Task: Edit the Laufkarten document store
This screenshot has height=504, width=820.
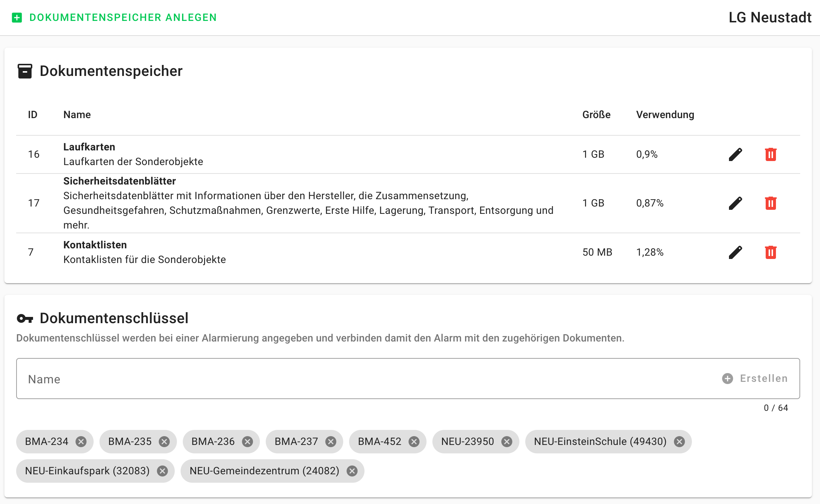Action: coord(735,154)
